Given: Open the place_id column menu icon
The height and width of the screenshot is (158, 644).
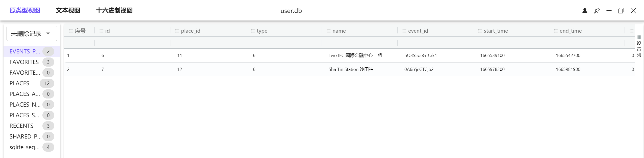Looking at the screenshot, I should [x=177, y=31].
